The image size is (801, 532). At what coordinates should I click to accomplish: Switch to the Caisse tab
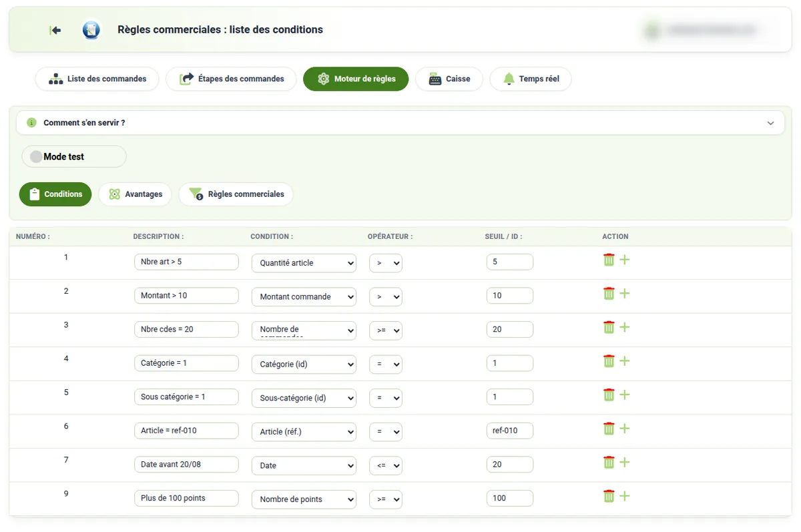pos(449,79)
